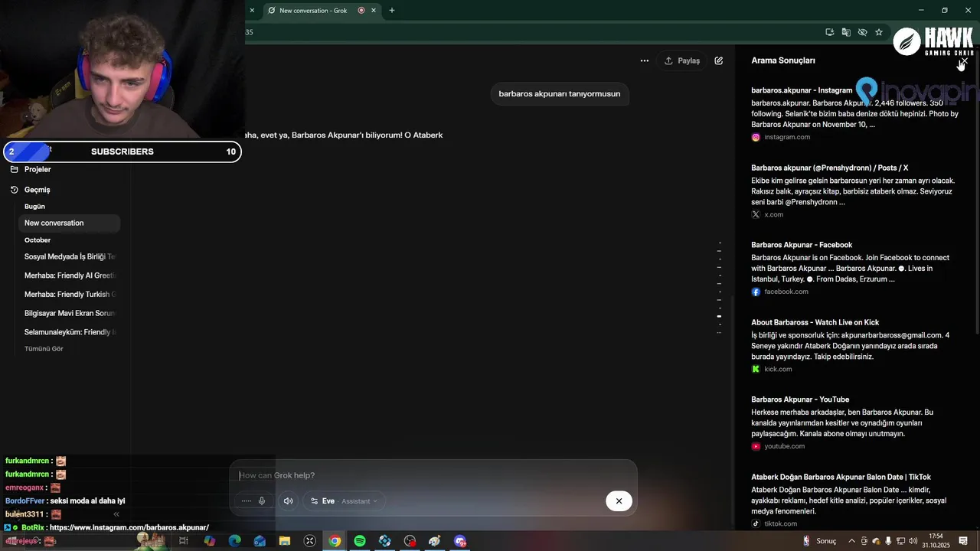The height and width of the screenshot is (551, 980).
Task: Click Grok's reply about Barbaros Akpunar
Action: pyautogui.click(x=344, y=135)
